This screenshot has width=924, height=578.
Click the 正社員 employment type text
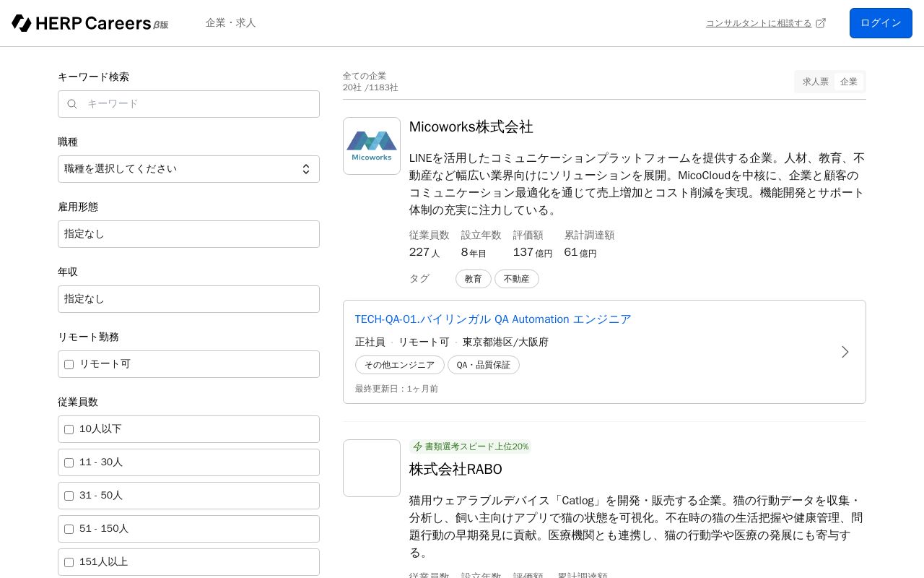tap(370, 342)
